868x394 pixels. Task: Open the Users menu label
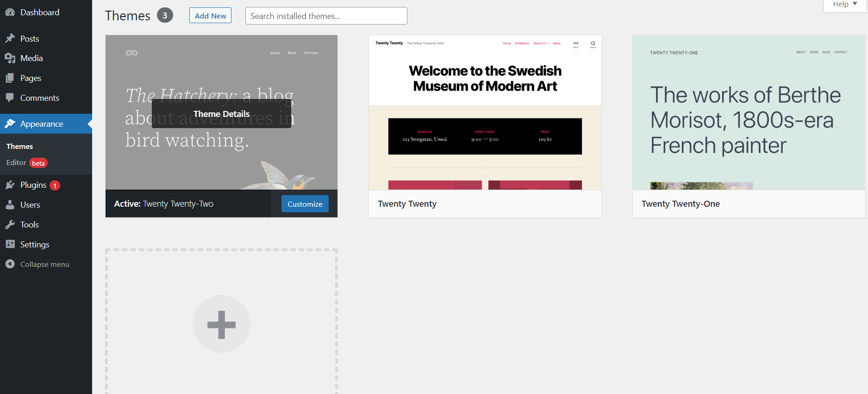tap(30, 205)
